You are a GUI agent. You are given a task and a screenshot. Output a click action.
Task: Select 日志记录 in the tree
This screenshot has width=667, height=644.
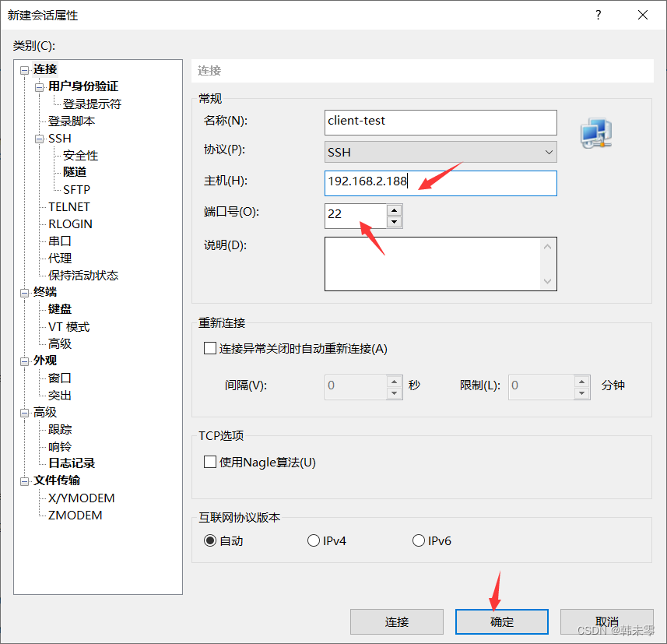(72, 463)
